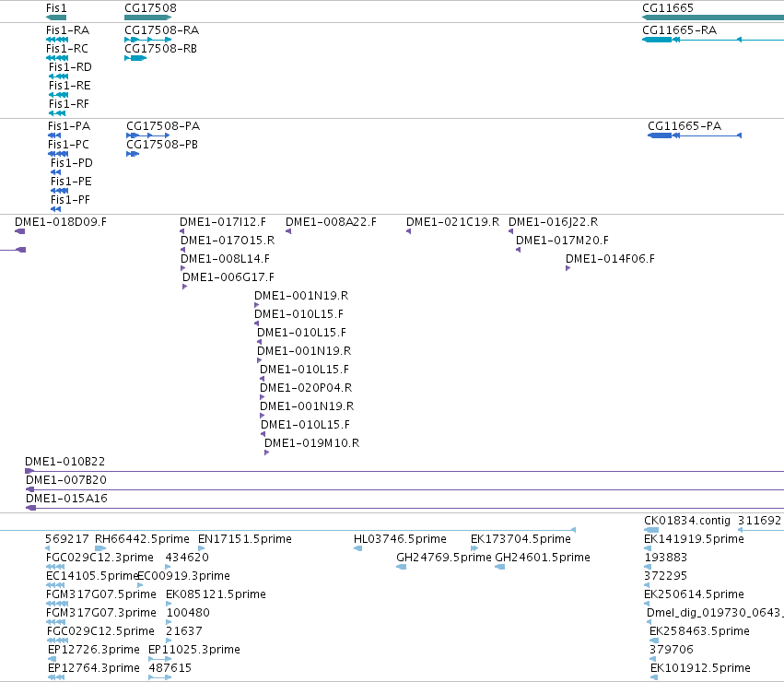Viewport: 784px width, 682px height.
Task: Click the 569217 EST label
Action: [67, 539]
